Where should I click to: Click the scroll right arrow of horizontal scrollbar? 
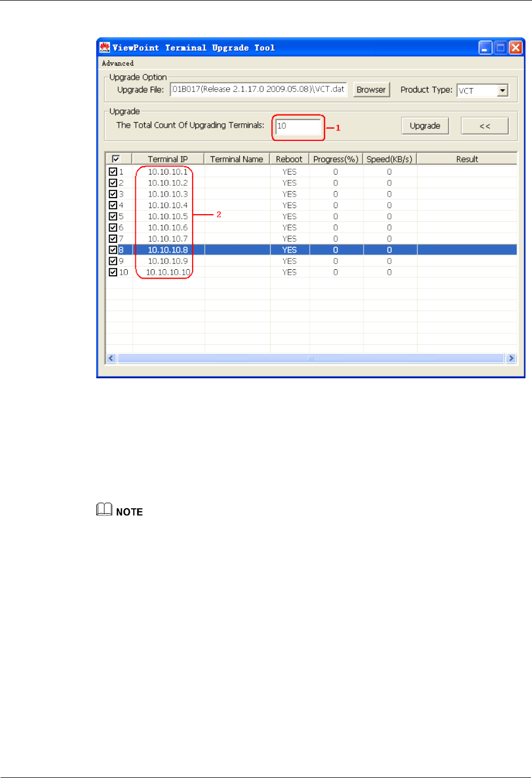coord(511,358)
